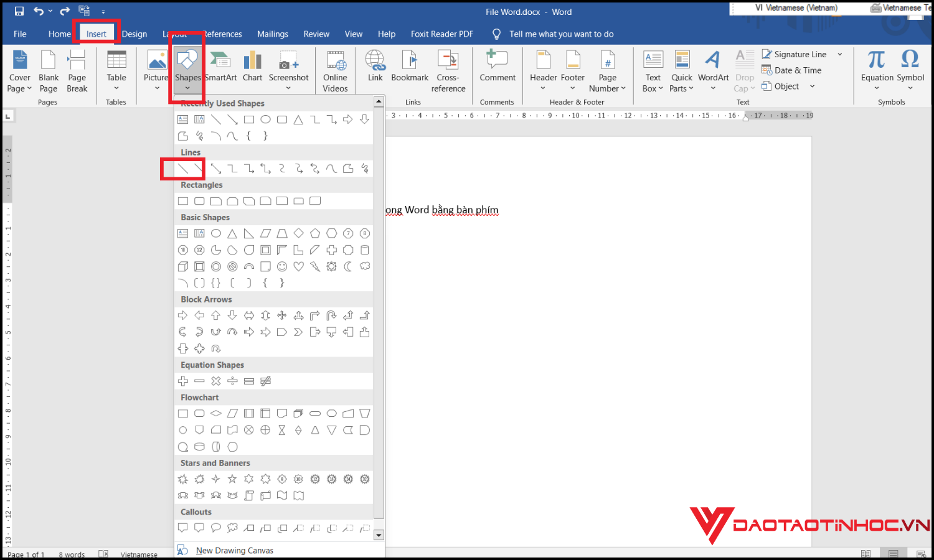This screenshot has height=560, width=934.
Task: Add a new Comment
Action: 497,67
